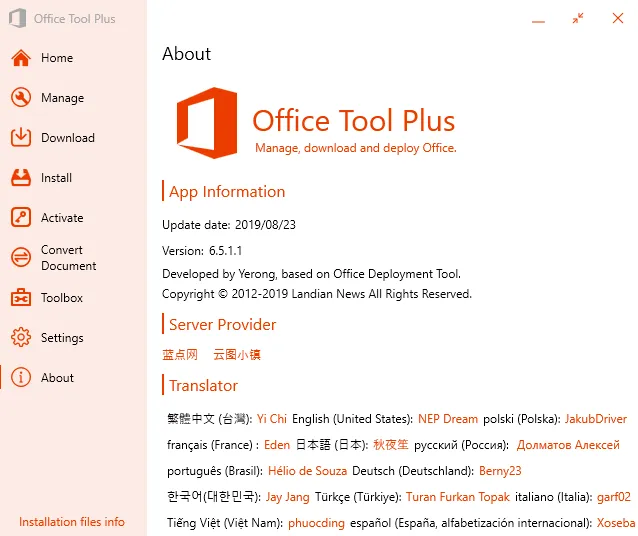Click the Update date 2019/08/23 text

tap(229, 225)
